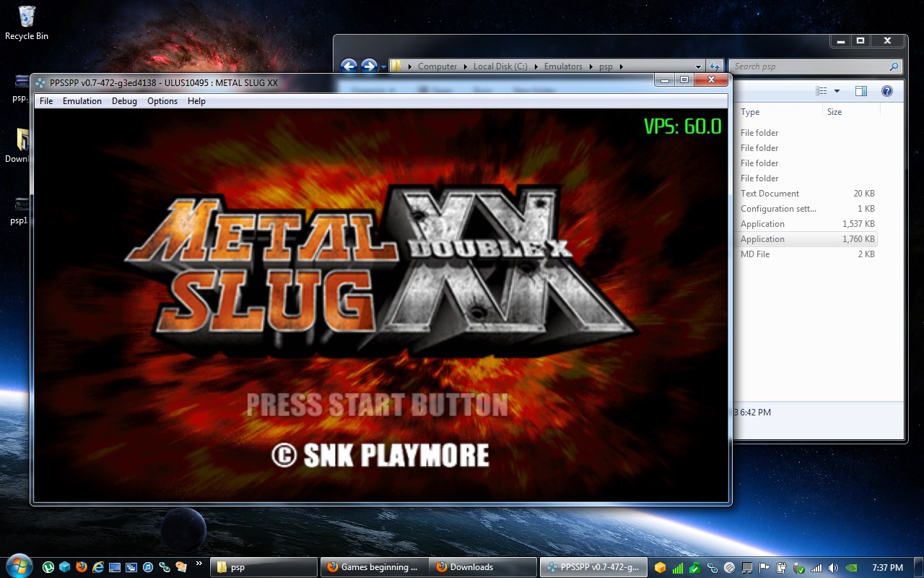Refresh the psp folder view
Screen dimensions: 924x578
pyautogui.click(x=714, y=66)
